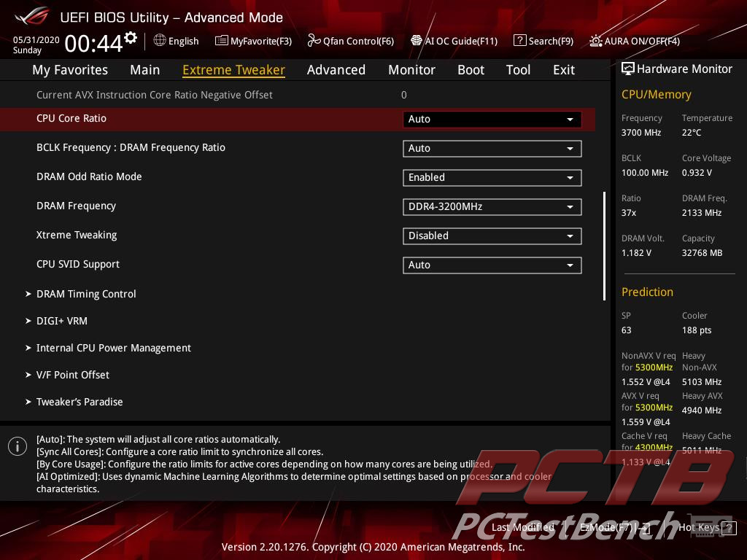Click the 0.932 V core voltage value
Viewport: 747px width, 560px height.
pos(697,173)
